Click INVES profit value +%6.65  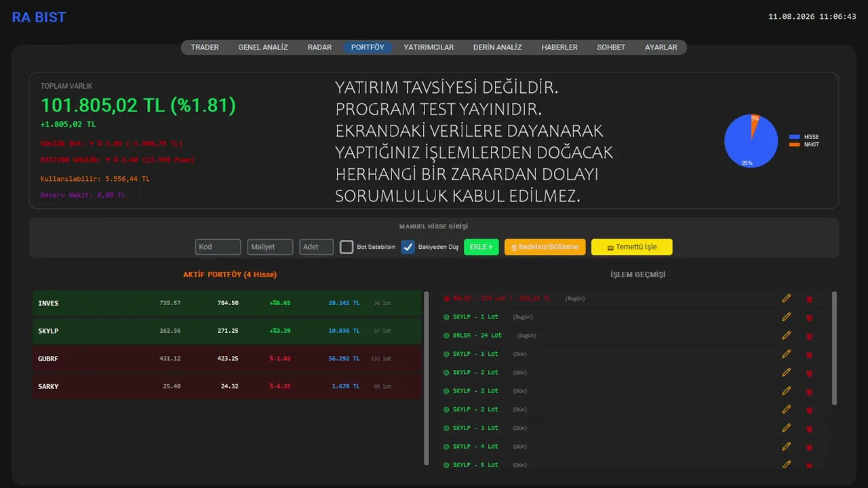pos(279,303)
